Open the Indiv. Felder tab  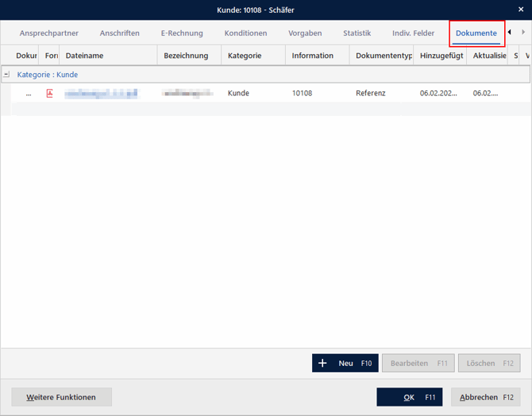pyautogui.click(x=413, y=33)
